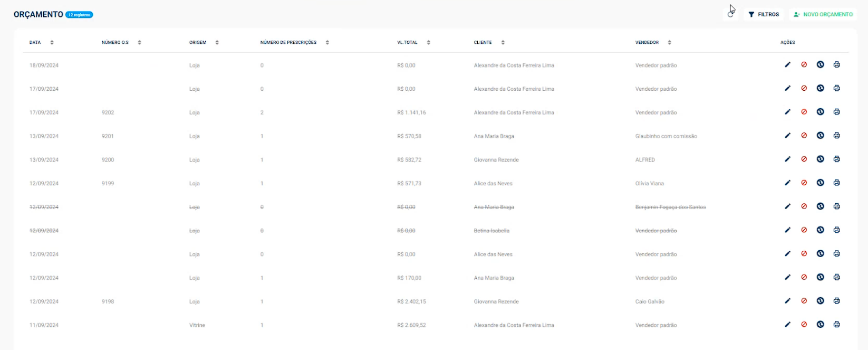
Task: Click circular arrows icon for O.S 9200 row
Action: click(820, 159)
